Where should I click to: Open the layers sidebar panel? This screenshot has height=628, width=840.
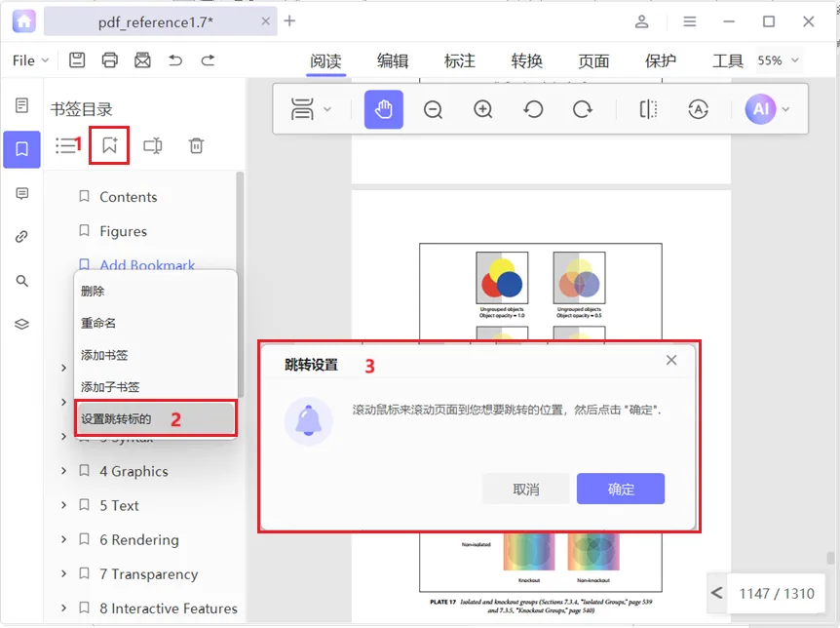tap(22, 324)
